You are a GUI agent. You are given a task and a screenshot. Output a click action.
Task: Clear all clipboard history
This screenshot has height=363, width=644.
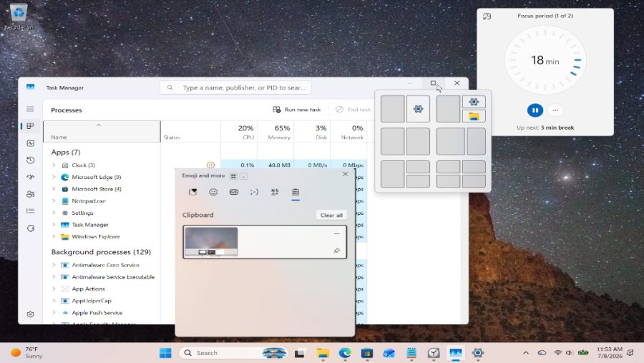(x=331, y=215)
